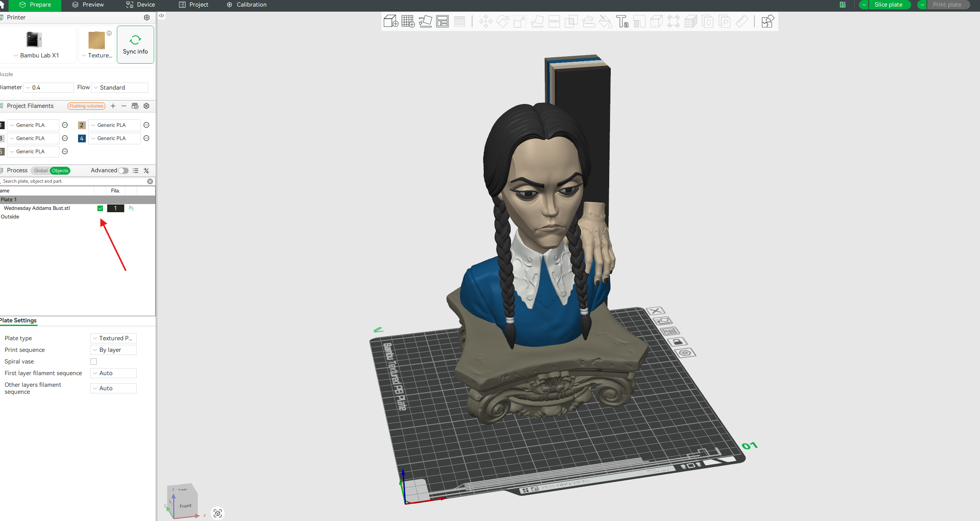The image size is (980, 521).
Task: Open options for filament 4
Action: [x=146, y=138]
